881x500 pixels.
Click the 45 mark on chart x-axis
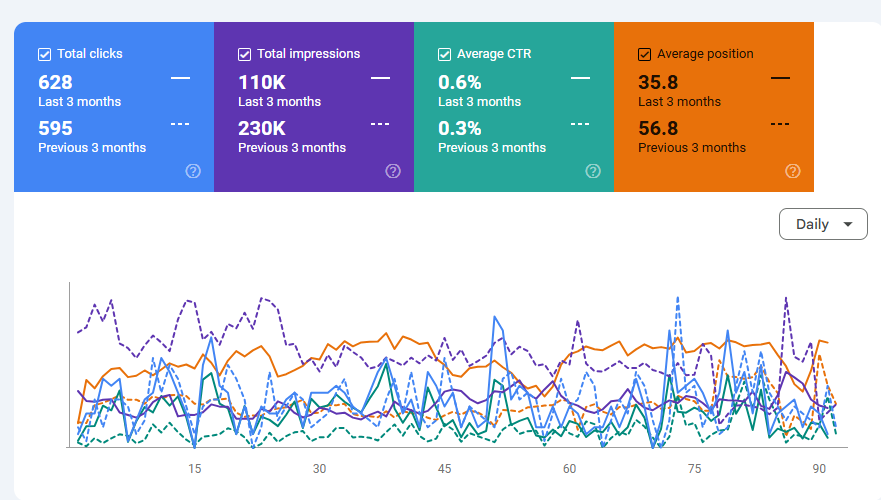click(445, 469)
